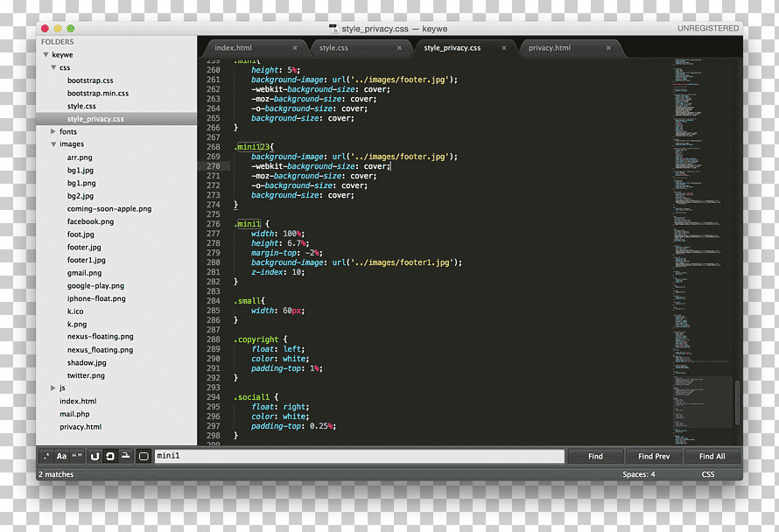Toggle wrap around search option
779x532 pixels.
[110, 456]
